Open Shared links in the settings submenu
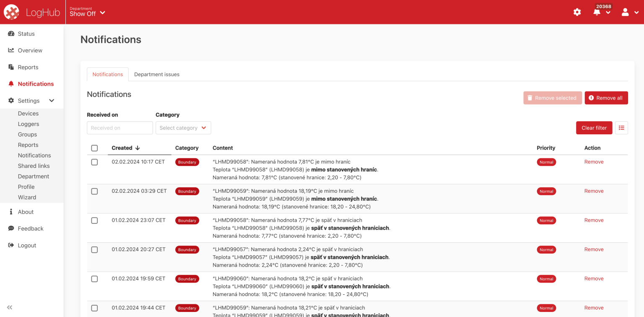644x317 pixels. point(34,166)
